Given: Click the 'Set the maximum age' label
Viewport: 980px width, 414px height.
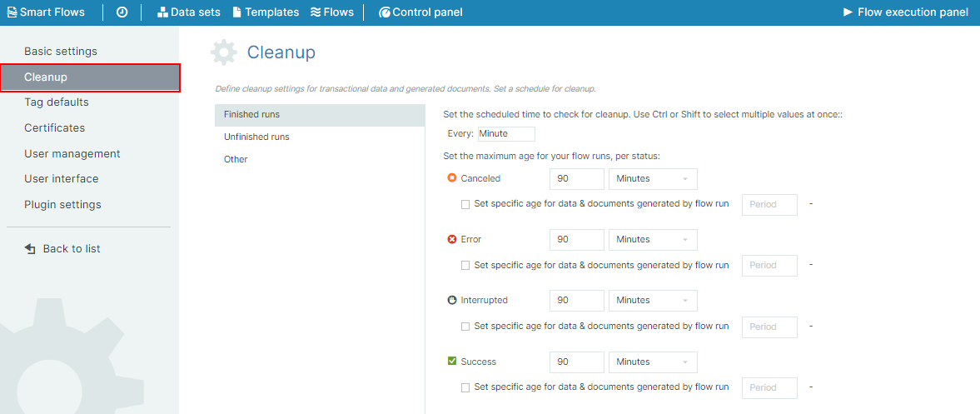Looking at the screenshot, I should [551, 156].
